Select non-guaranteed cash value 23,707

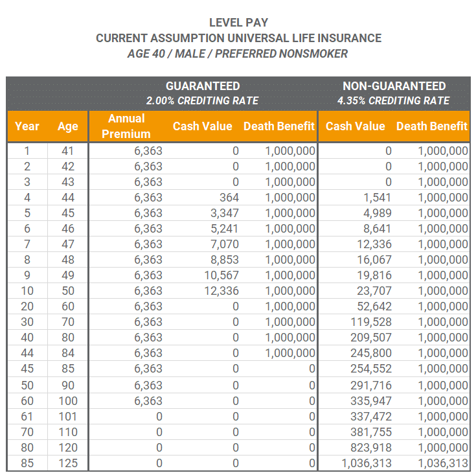point(374,291)
